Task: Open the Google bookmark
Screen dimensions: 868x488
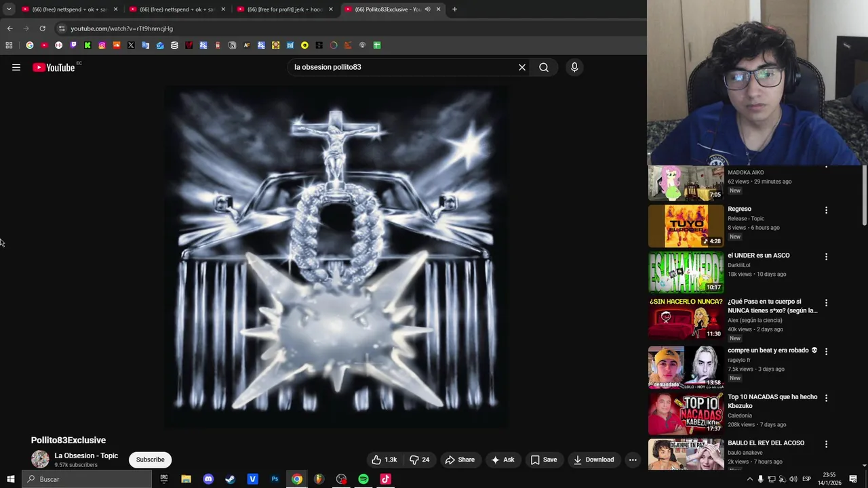Action: (30, 45)
